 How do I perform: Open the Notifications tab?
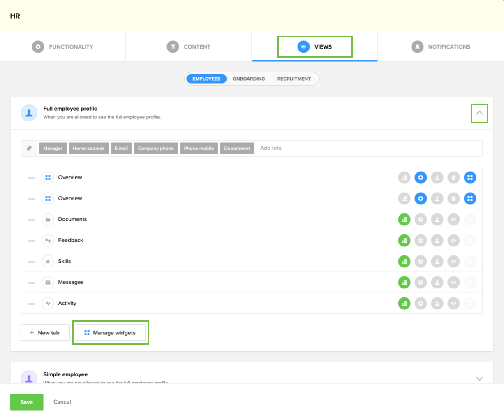click(x=441, y=47)
